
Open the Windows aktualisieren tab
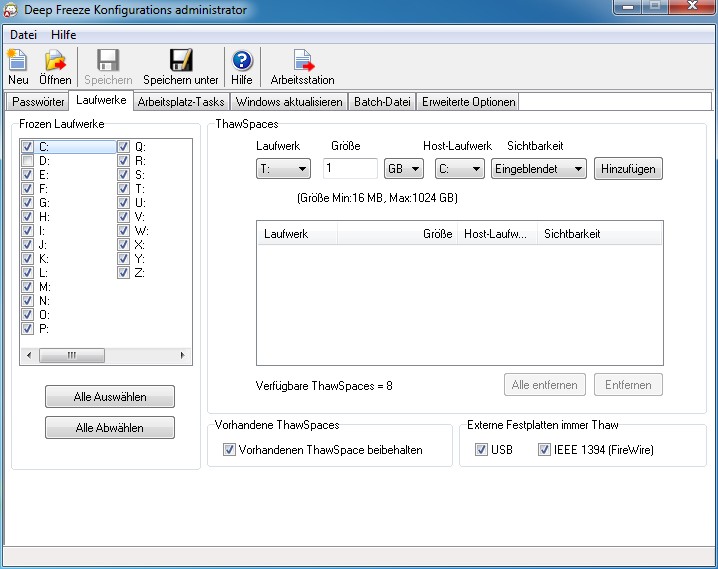point(289,102)
